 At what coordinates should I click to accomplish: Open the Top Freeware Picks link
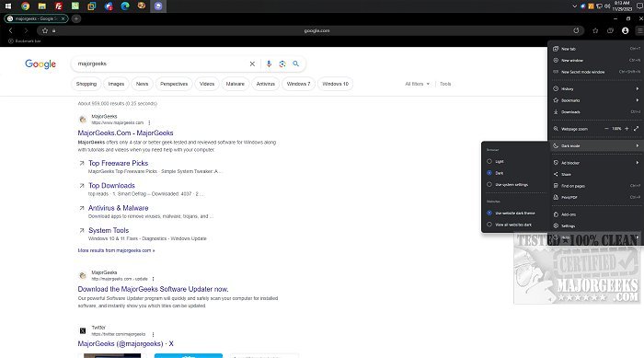pos(119,163)
